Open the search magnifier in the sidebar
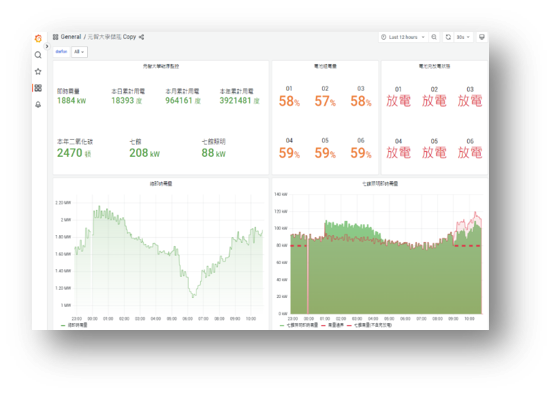Image resolution: width=554 pixels, height=395 pixels. point(38,55)
